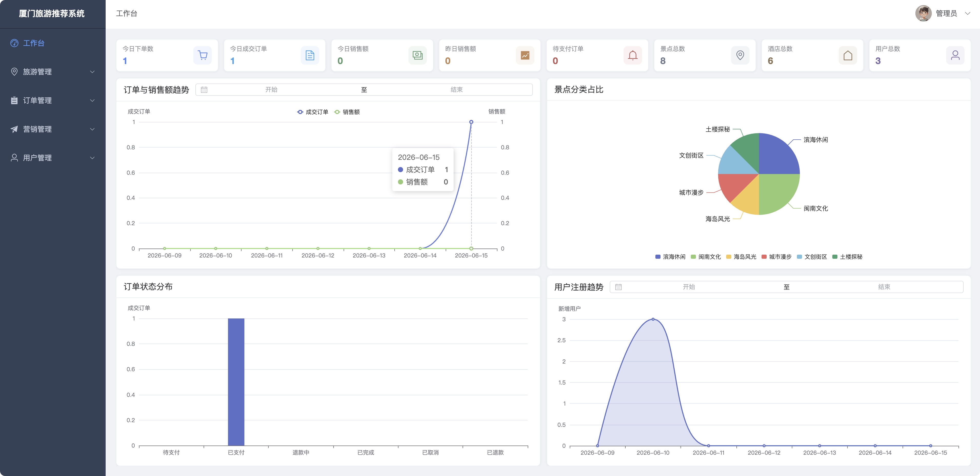Viewport: 980px width, 476px height.
Task: Click the bell icon in 待支付订单 card
Action: (633, 56)
